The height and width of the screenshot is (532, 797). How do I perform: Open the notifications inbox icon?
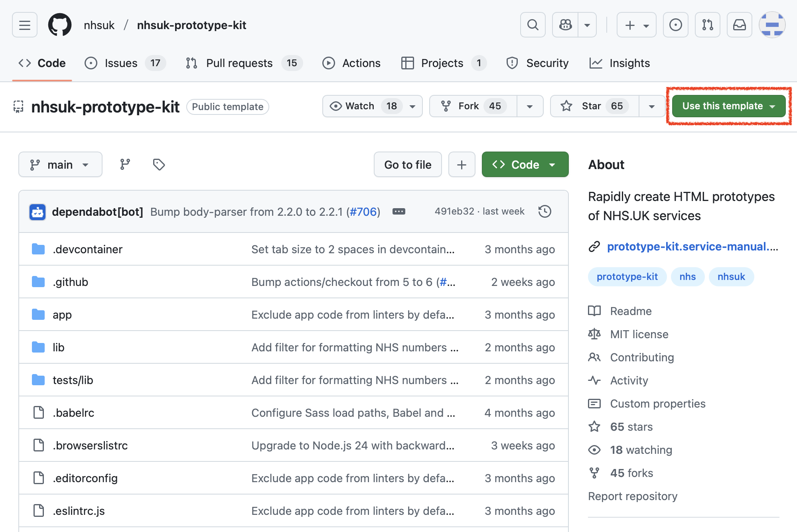[x=739, y=25]
